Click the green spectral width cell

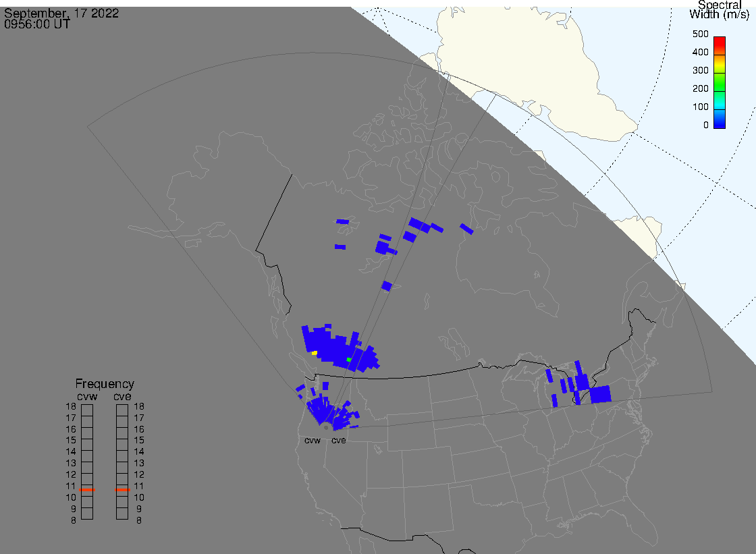coord(348,360)
